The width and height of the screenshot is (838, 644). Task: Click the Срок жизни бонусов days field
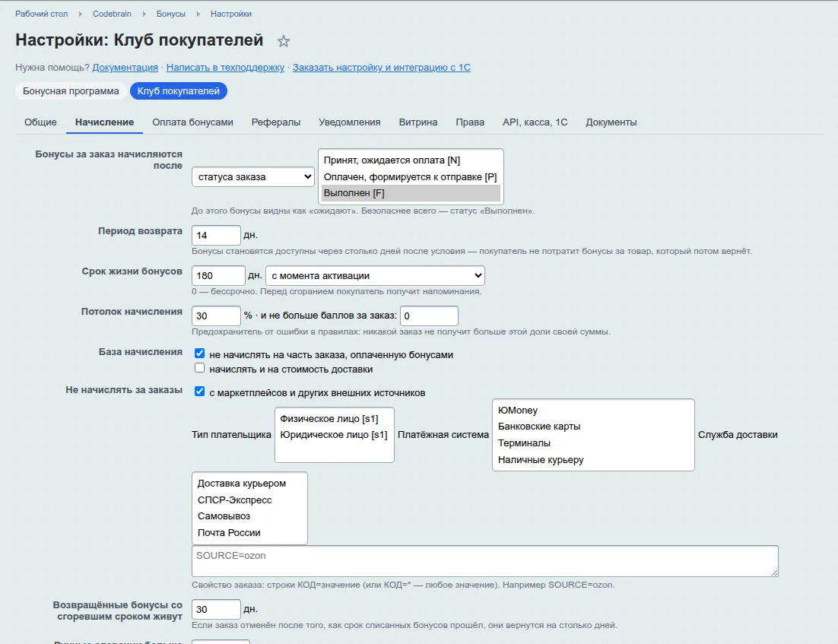[218, 276]
